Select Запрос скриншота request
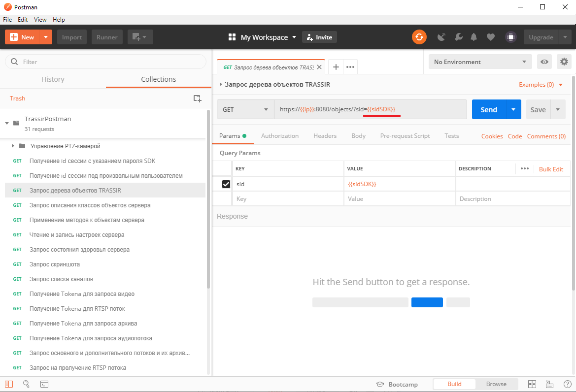This screenshot has height=392, width=576. click(x=105, y=264)
